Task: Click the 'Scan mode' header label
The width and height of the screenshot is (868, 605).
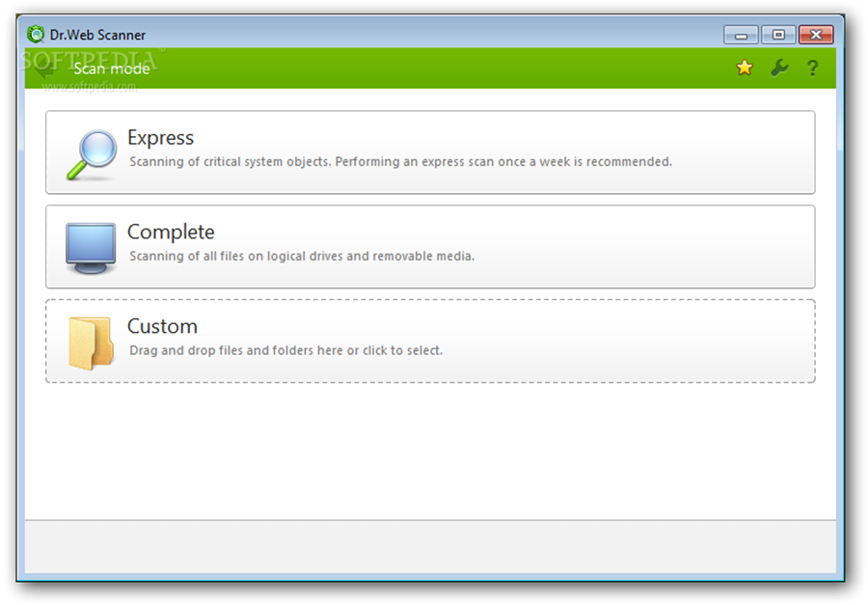Action: 112,69
